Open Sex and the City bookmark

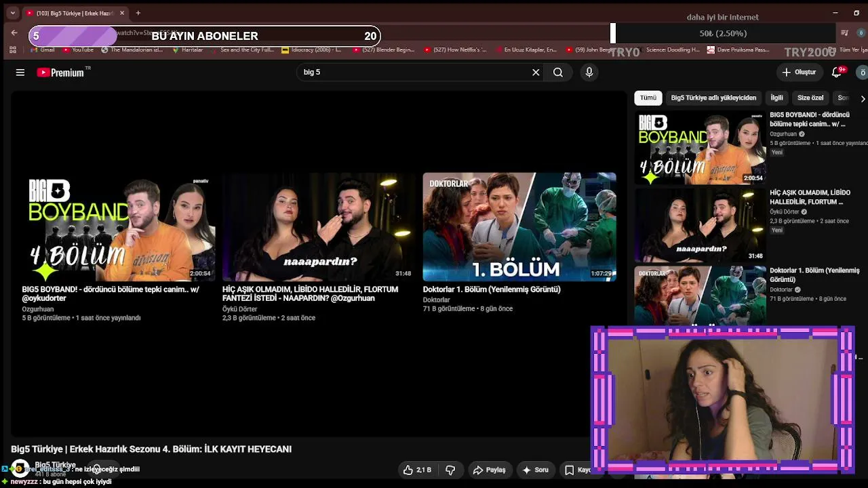[242, 49]
